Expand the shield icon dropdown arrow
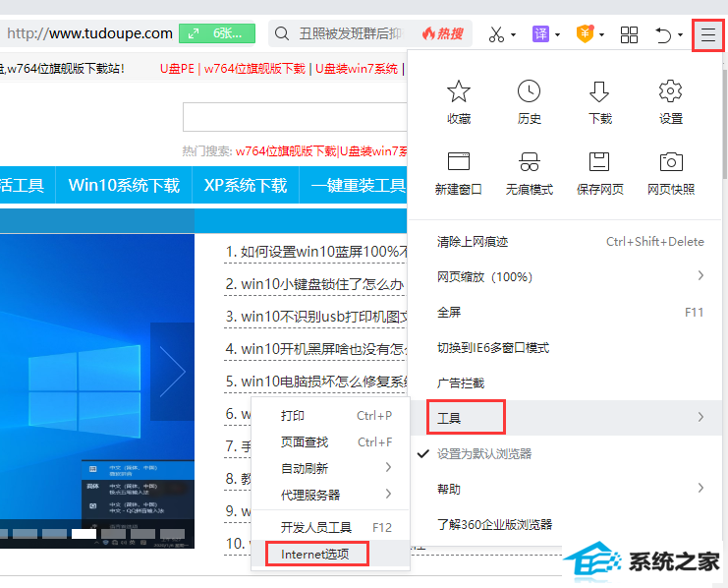Image resolution: width=728 pixels, height=588 pixels. pyautogui.click(x=601, y=34)
